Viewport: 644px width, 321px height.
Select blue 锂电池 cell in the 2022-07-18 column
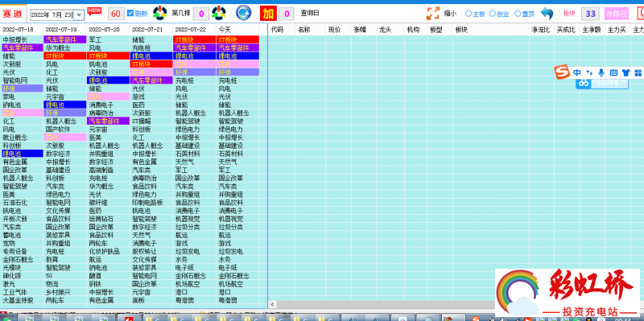coord(23,153)
